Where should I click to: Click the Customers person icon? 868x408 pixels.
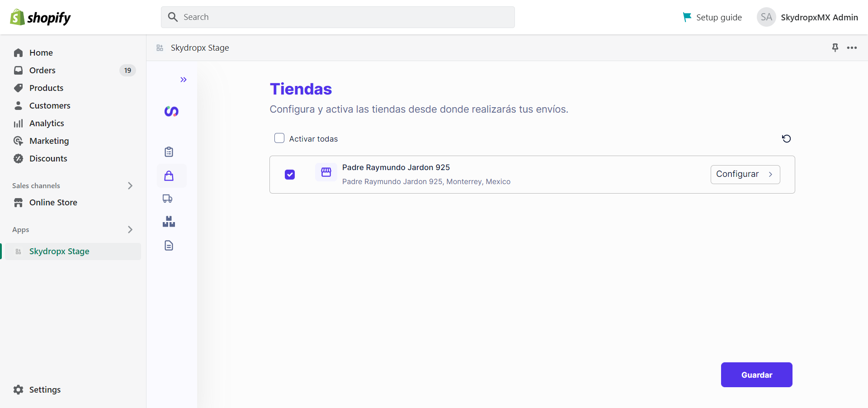tap(18, 106)
